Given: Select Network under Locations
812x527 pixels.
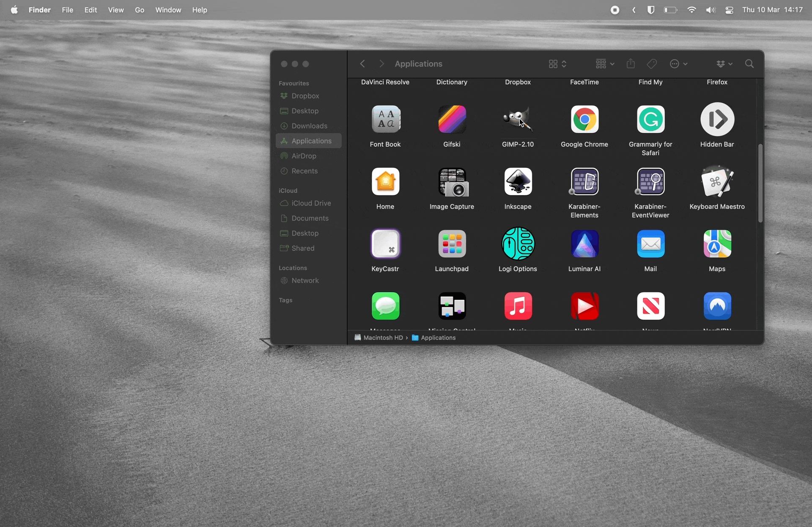Looking at the screenshot, I should tap(308, 280).
